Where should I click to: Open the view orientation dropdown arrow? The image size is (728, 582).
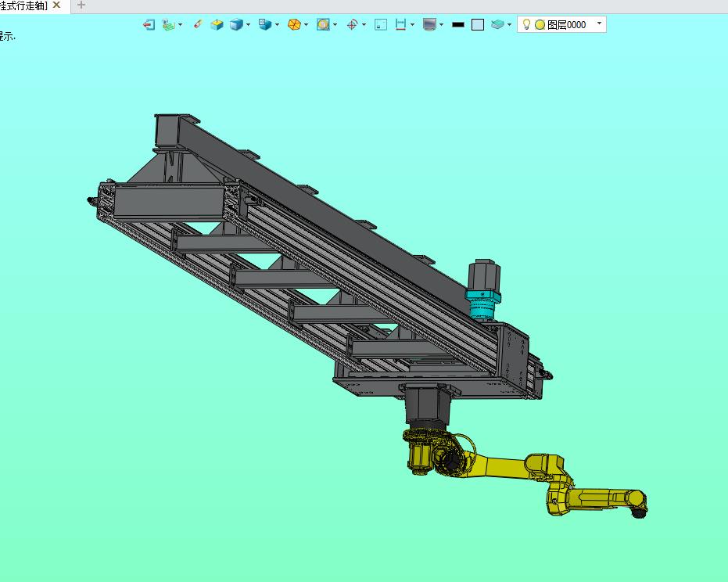click(x=277, y=24)
